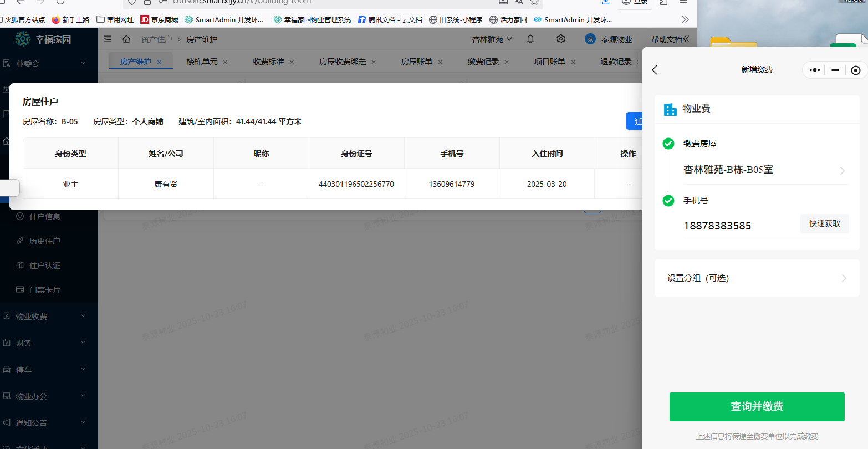Screen dimensions: 868x449
Task: Open the 杏林雅苑 project dropdown
Action: [492, 39]
